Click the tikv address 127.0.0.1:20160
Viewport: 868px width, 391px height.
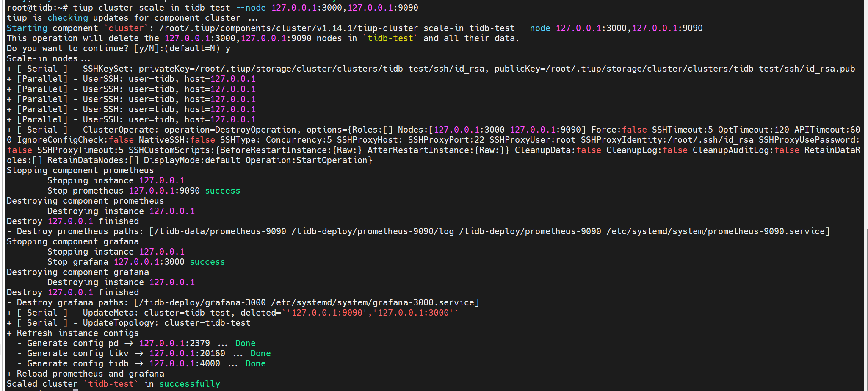187,353
